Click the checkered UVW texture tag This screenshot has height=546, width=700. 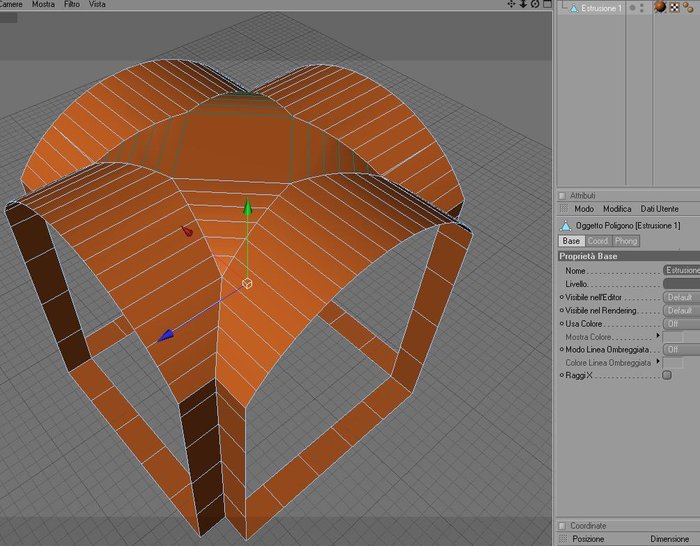pyautogui.click(x=674, y=8)
